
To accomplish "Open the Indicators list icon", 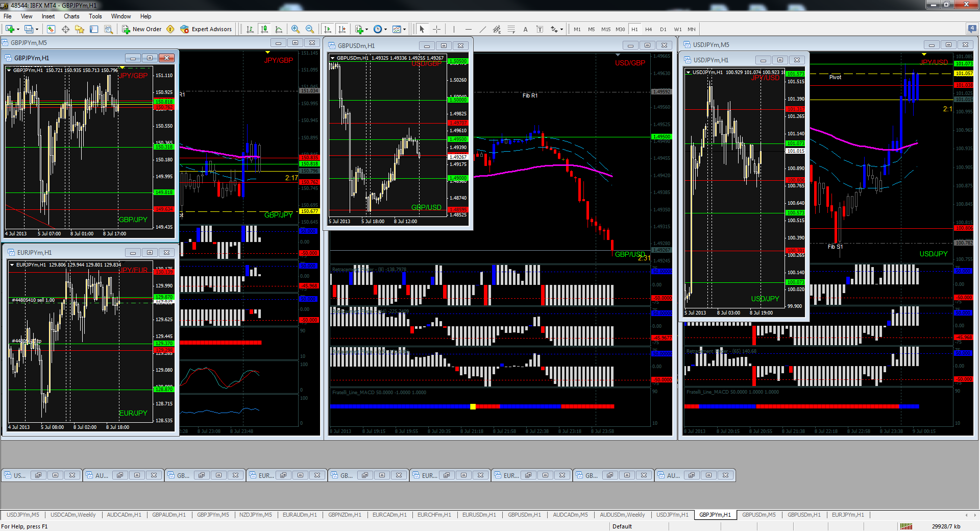I will pos(359,29).
